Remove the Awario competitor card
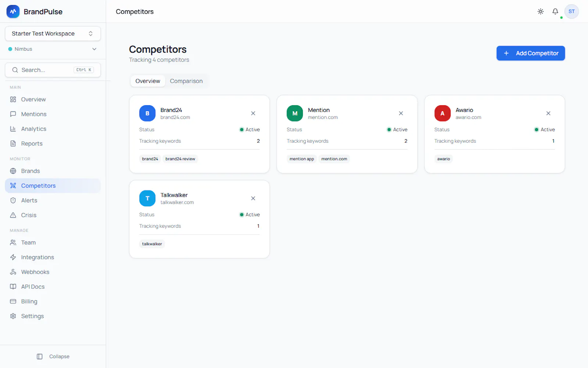 coord(548,113)
